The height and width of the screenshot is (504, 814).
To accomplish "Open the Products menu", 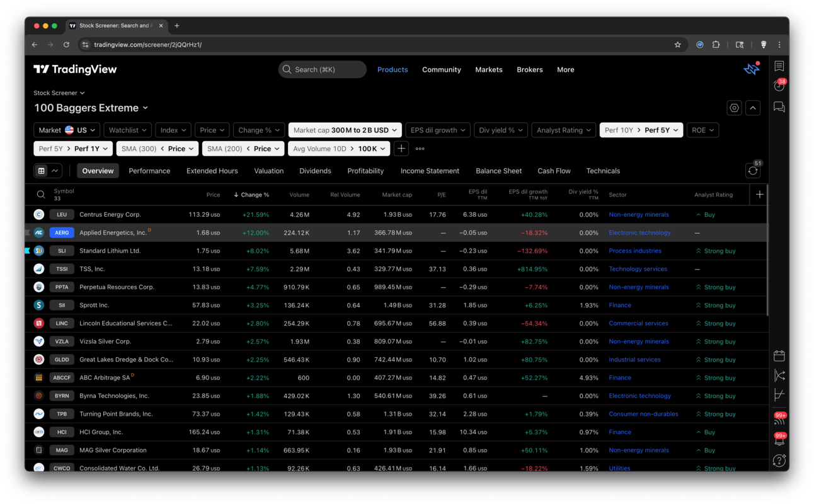I will tap(393, 69).
